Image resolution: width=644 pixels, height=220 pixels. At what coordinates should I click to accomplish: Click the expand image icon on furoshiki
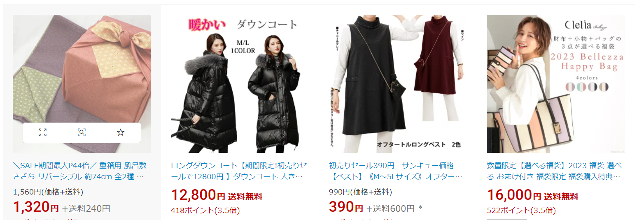(42, 132)
